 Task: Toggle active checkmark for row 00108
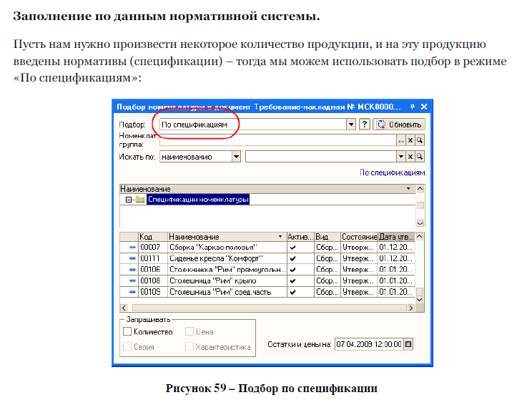[x=292, y=280]
